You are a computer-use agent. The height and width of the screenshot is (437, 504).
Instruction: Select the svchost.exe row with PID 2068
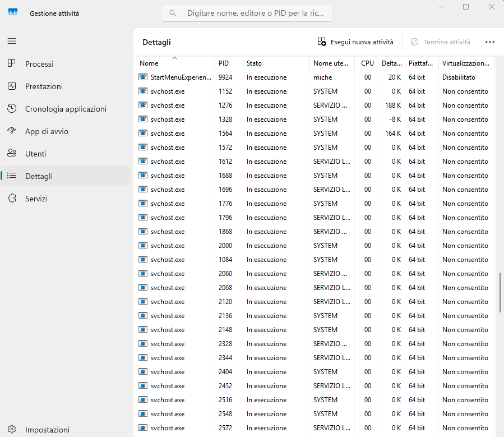pyautogui.click(x=315, y=287)
